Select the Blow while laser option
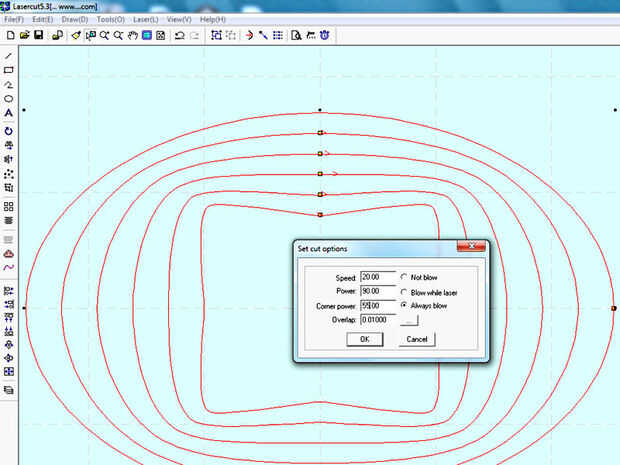Viewport: 620px width, 465px height. (x=404, y=292)
